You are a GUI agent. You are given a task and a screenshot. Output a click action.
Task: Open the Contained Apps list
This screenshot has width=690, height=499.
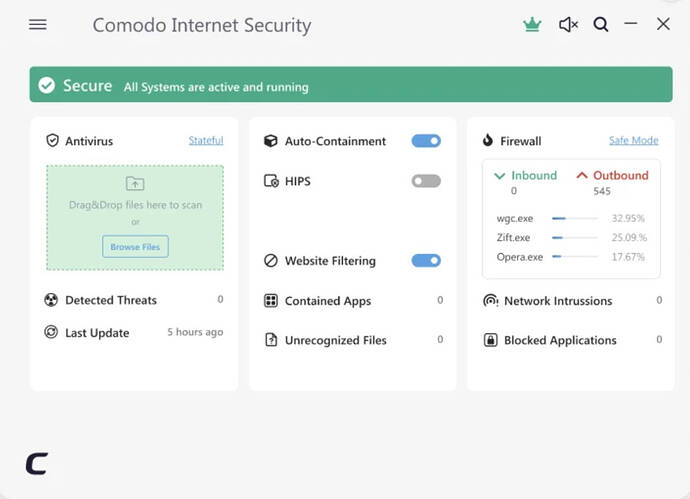click(327, 301)
